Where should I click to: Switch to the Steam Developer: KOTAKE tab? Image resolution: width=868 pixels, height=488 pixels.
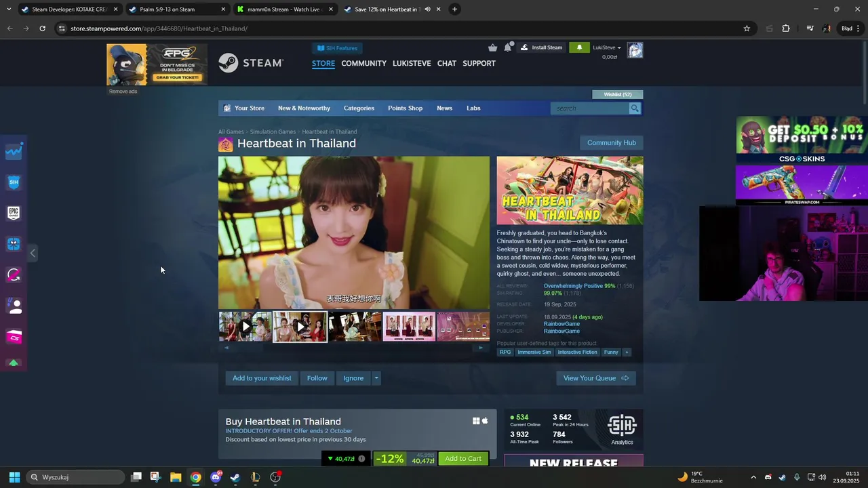(69, 9)
